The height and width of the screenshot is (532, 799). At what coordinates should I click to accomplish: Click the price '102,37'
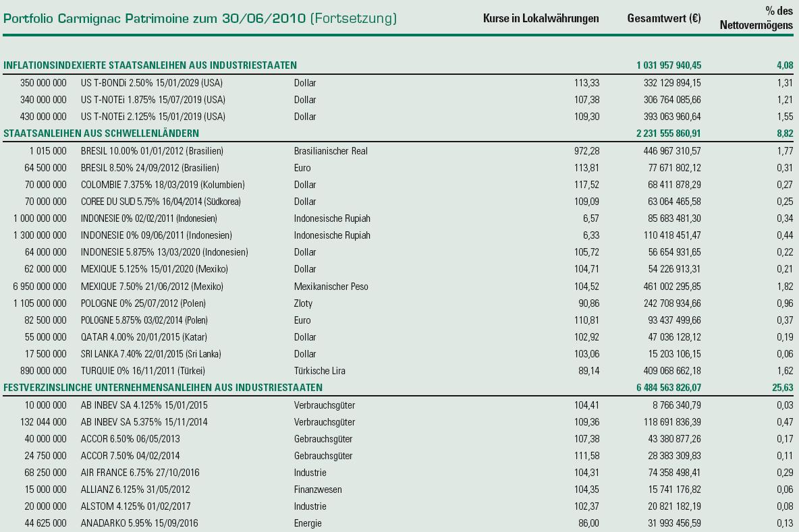pos(586,506)
